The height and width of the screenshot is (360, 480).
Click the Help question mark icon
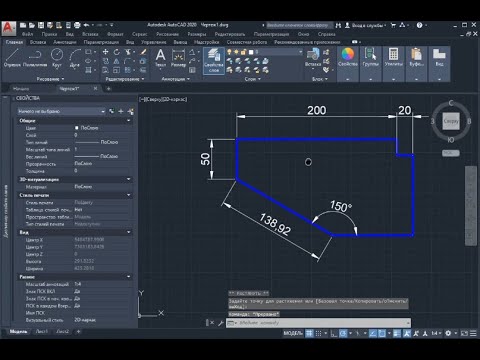419,25
